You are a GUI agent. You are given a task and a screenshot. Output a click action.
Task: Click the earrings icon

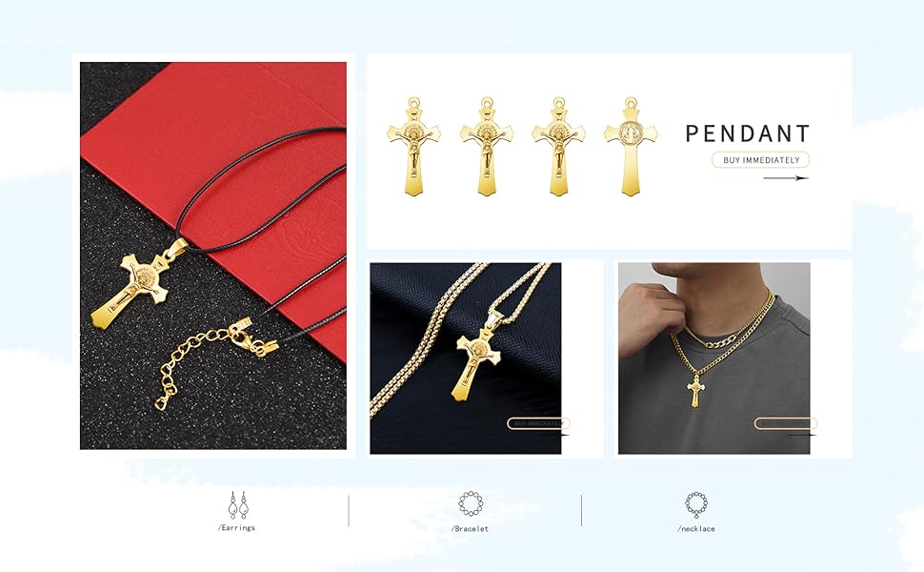(x=238, y=505)
